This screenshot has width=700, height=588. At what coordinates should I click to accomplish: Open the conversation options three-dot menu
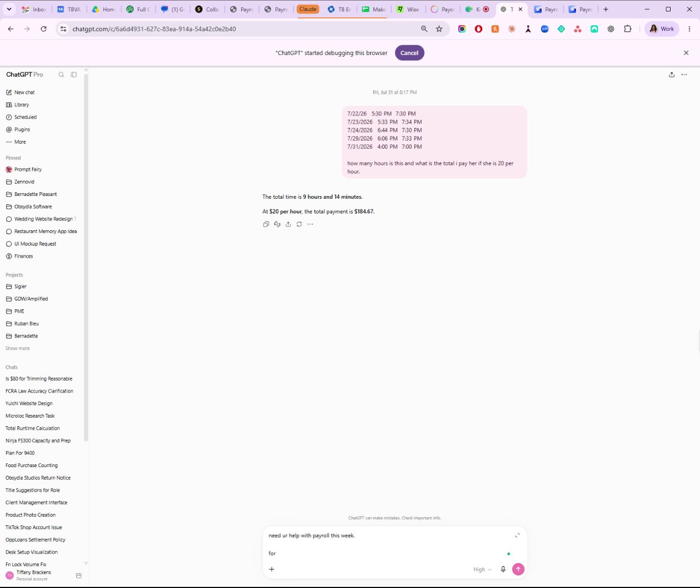684,75
